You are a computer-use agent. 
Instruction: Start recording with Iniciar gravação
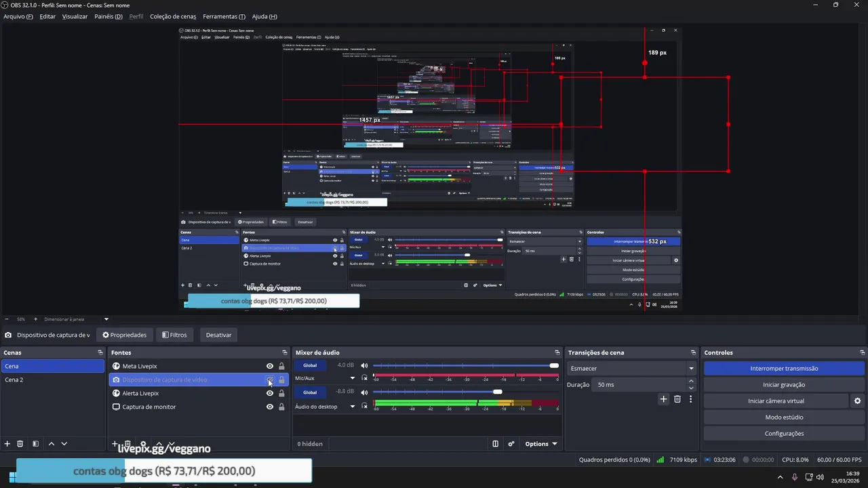(784, 385)
